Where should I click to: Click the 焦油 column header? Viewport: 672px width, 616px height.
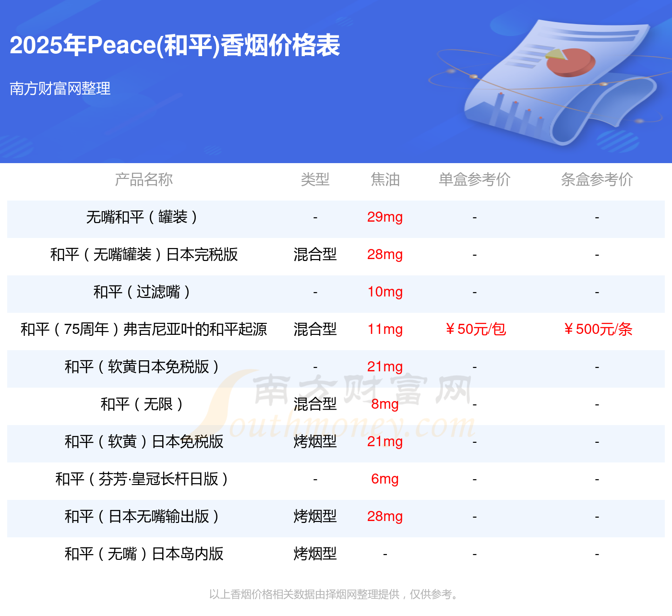point(385,180)
